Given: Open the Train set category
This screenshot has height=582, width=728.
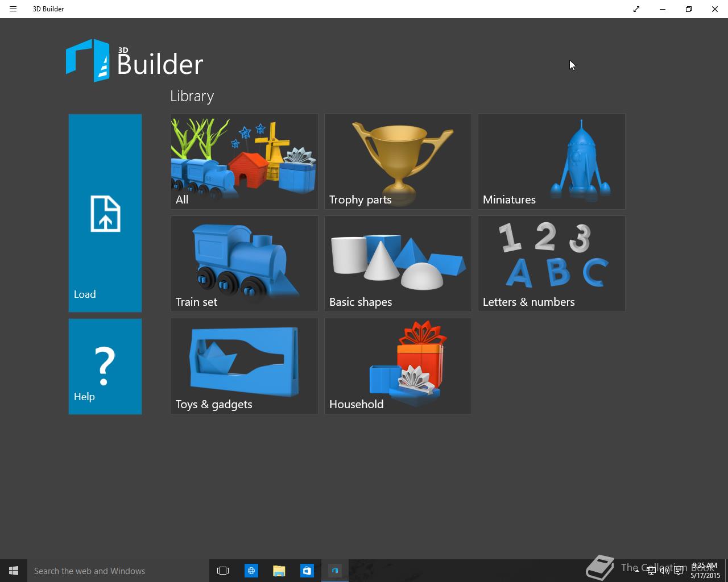Looking at the screenshot, I should [245, 264].
